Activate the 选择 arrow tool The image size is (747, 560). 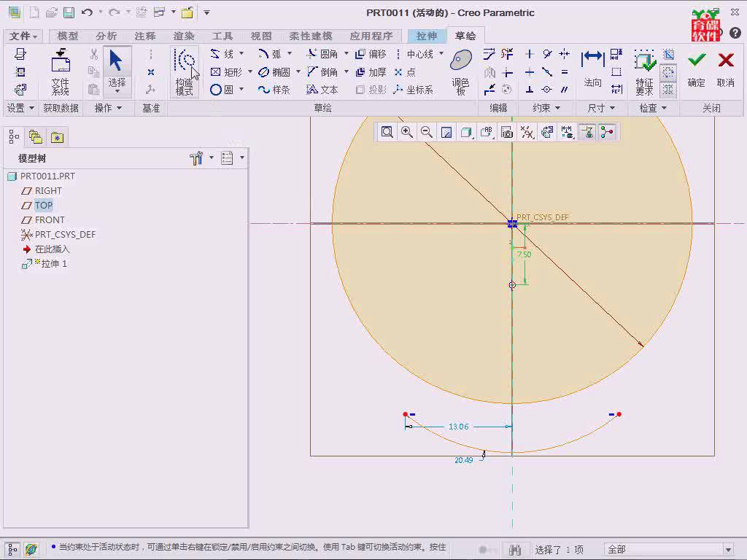point(117,71)
